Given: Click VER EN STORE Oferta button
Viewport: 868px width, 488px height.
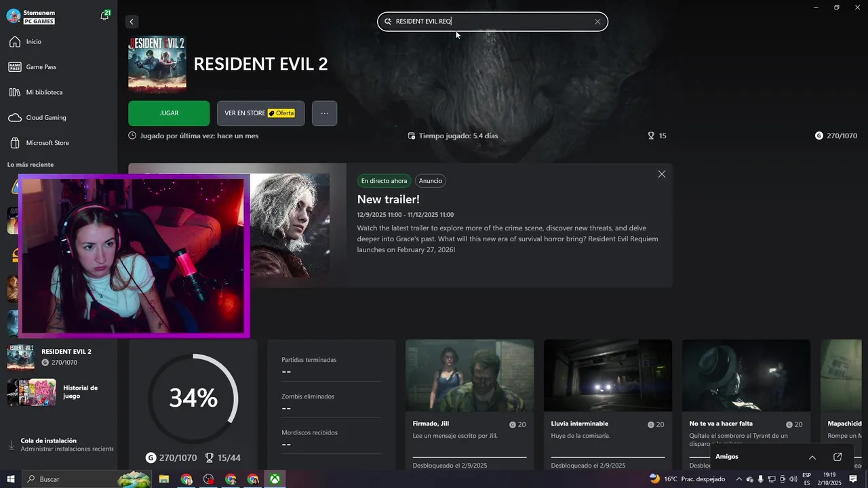Looking at the screenshot, I should tap(260, 113).
